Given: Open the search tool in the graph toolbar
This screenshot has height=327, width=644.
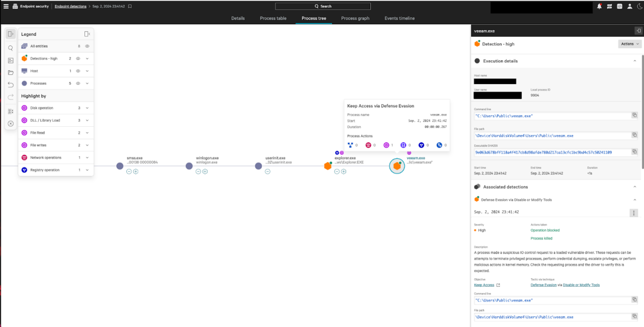Looking at the screenshot, I should (x=11, y=48).
